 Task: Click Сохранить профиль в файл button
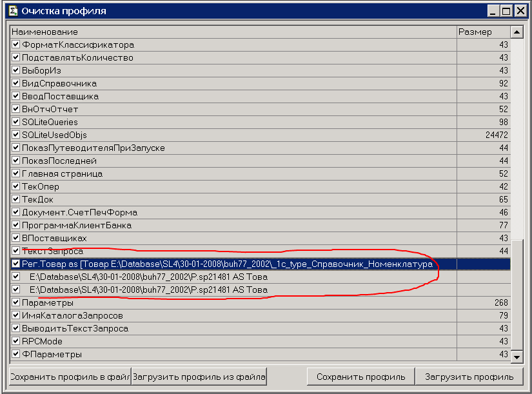click(x=70, y=377)
